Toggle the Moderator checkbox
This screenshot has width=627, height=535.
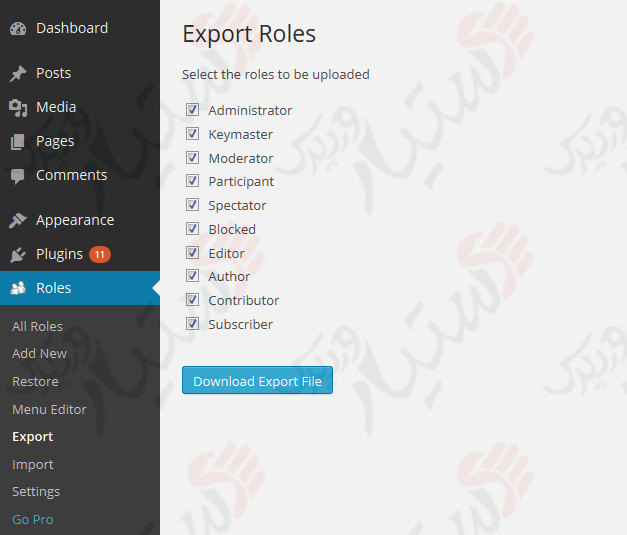(x=192, y=158)
